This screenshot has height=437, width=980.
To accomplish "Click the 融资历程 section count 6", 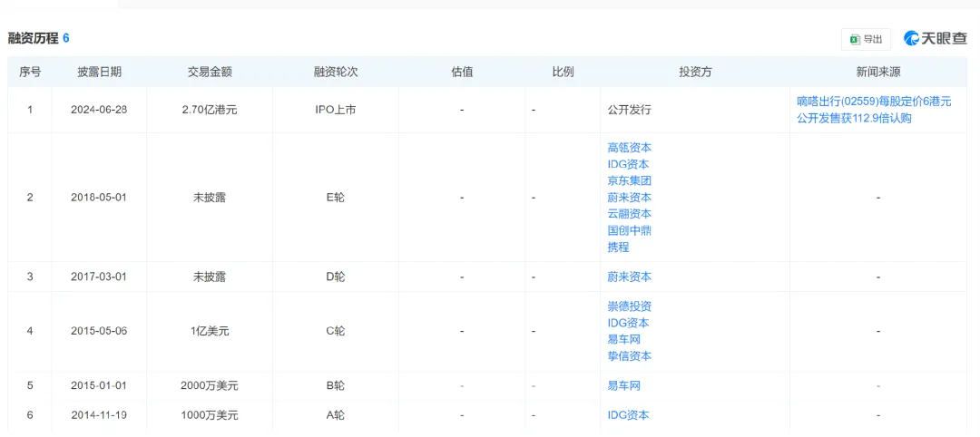I will point(66,38).
